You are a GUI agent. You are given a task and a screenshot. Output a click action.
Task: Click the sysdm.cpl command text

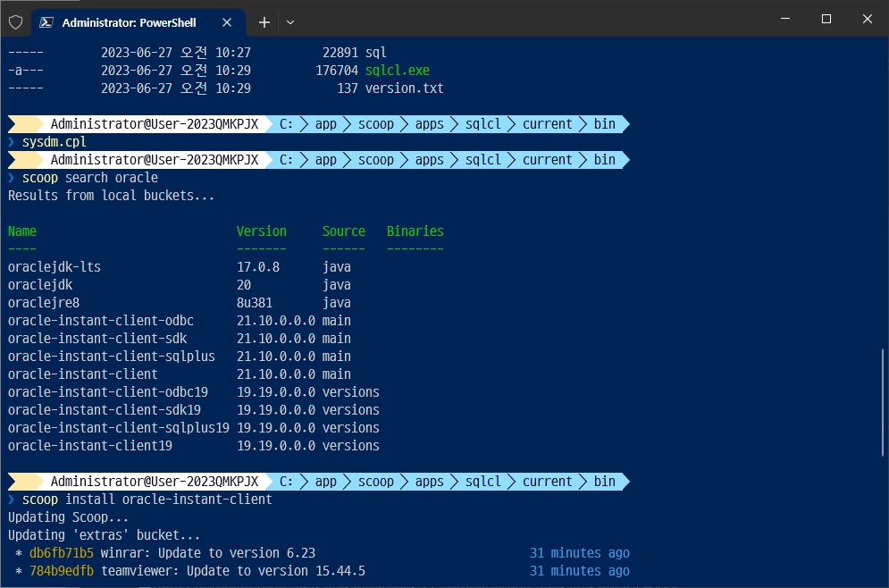[55, 142]
